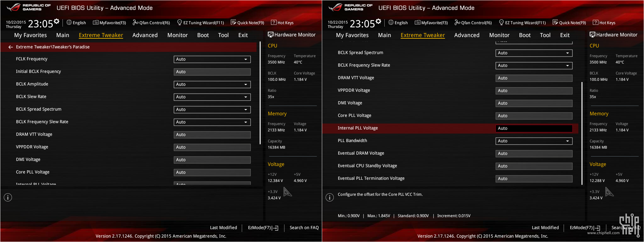Viewport: 644px width, 242px height.
Task: Open MyFavorite(F3) in right window
Action: [431, 23]
